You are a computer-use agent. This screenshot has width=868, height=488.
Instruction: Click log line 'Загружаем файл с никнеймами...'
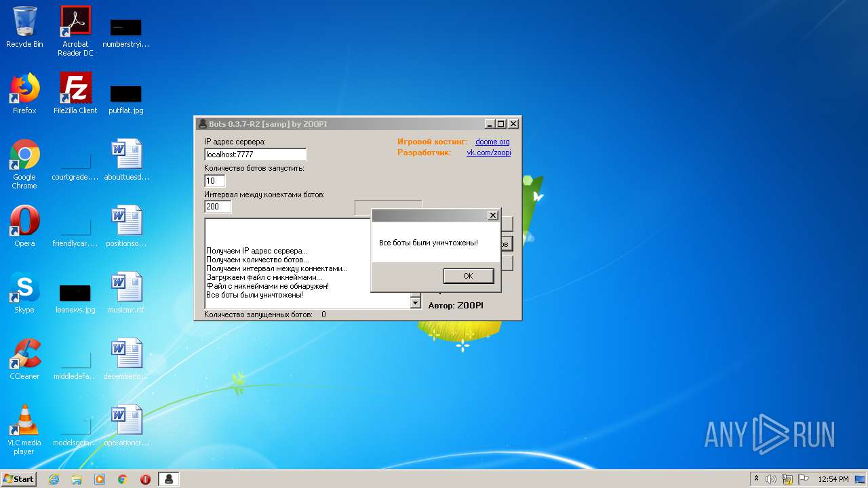[264, 277]
